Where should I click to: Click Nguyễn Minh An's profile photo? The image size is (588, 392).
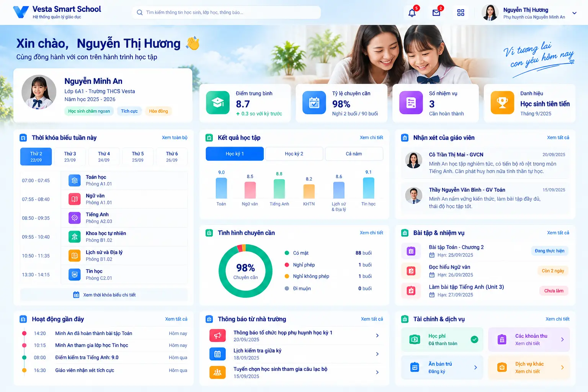pyautogui.click(x=39, y=92)
